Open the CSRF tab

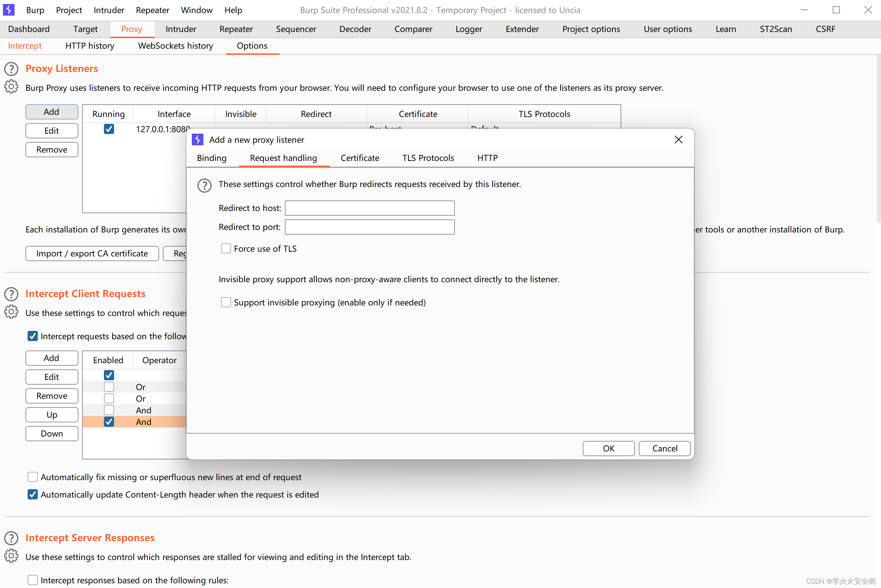[x=825, y=29]
